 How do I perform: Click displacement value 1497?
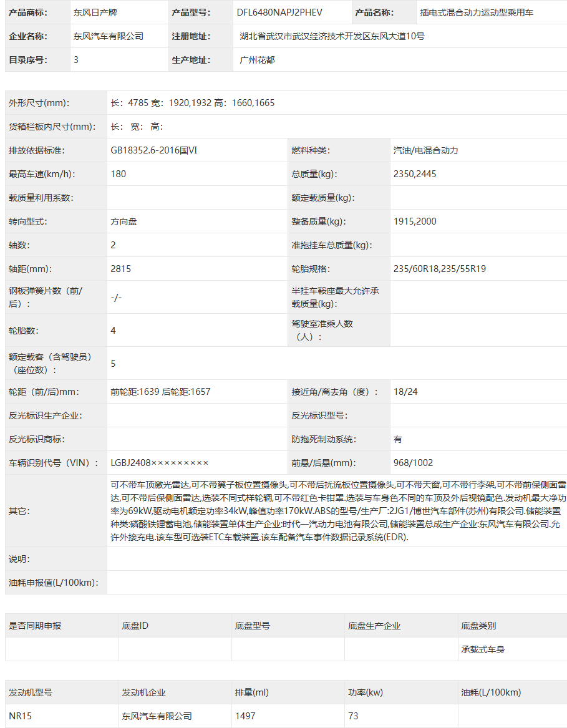tap(245, 716)
